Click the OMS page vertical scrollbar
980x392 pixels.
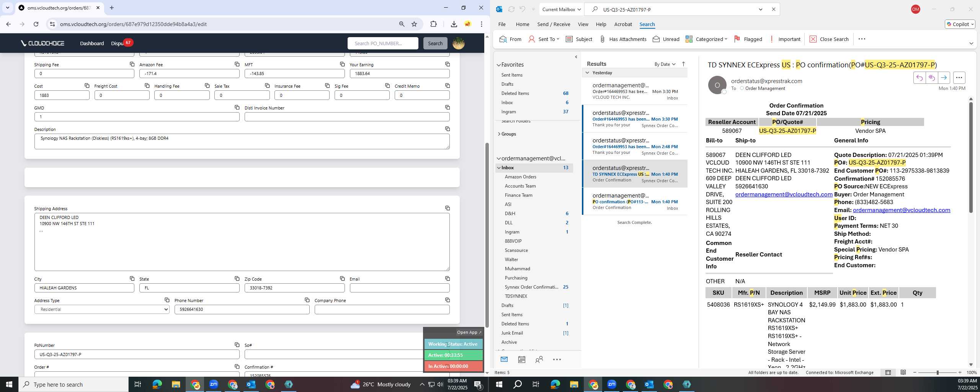click(487, 235)
